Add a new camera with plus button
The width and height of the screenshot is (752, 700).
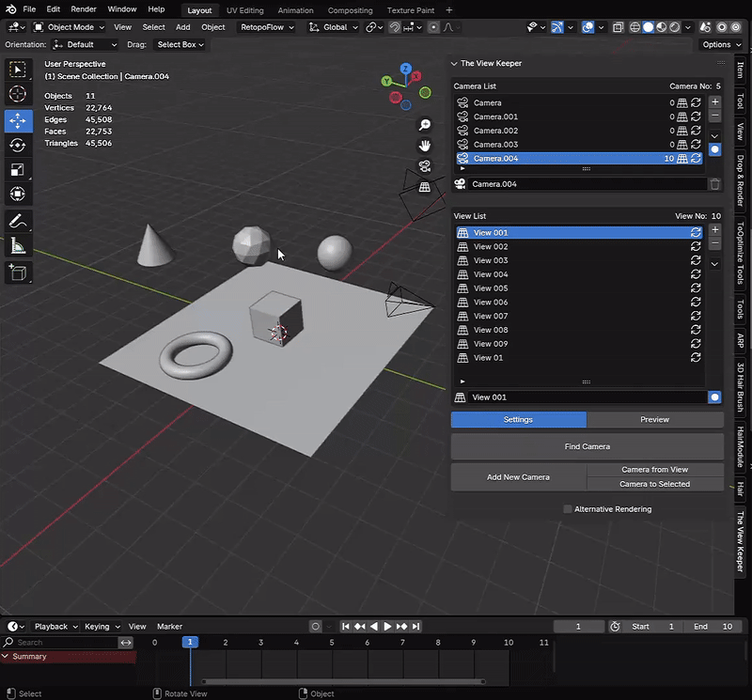(715, 101)
